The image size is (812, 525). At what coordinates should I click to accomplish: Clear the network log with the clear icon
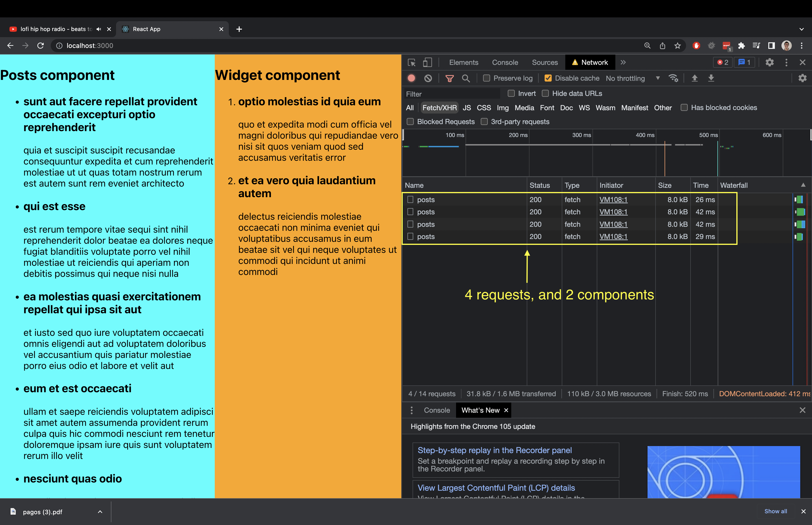428,78
